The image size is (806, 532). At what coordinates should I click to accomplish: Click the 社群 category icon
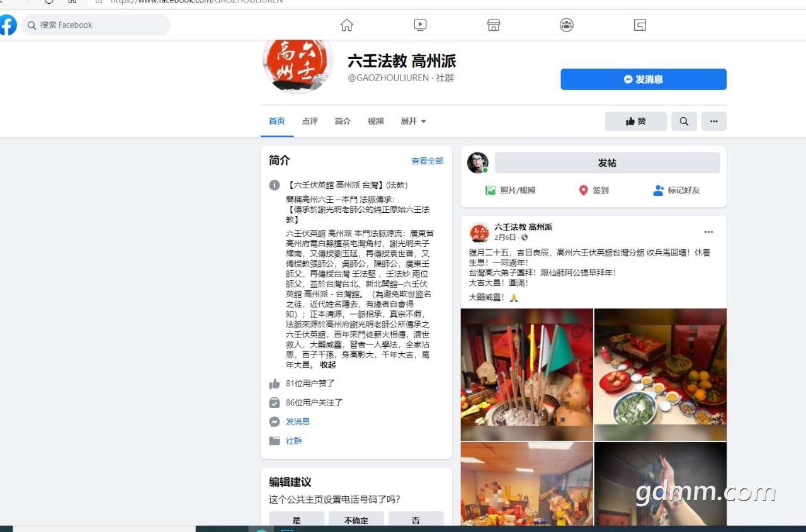(275, 441)
